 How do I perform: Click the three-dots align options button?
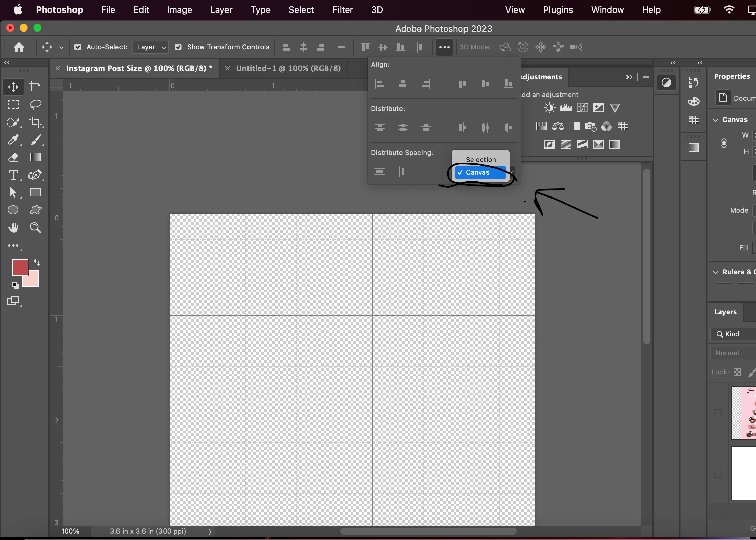(444, 47)
